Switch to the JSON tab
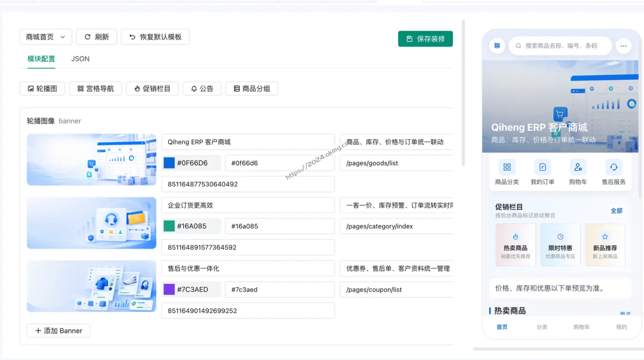The height and width of the screenshot is (360, 644). [80, 59]
